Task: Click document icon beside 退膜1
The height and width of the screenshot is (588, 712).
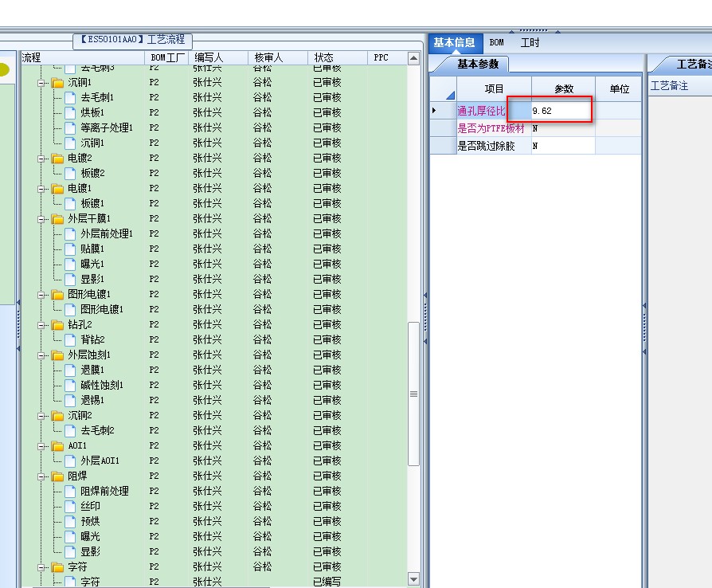Action: click(70, 370)
